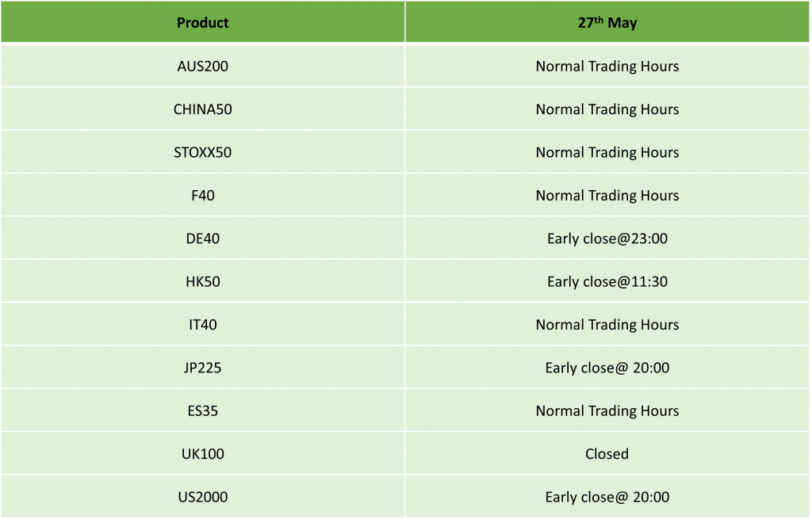Select the F40 product cell
Screen dimensions: 812x519
click(202, 195)
